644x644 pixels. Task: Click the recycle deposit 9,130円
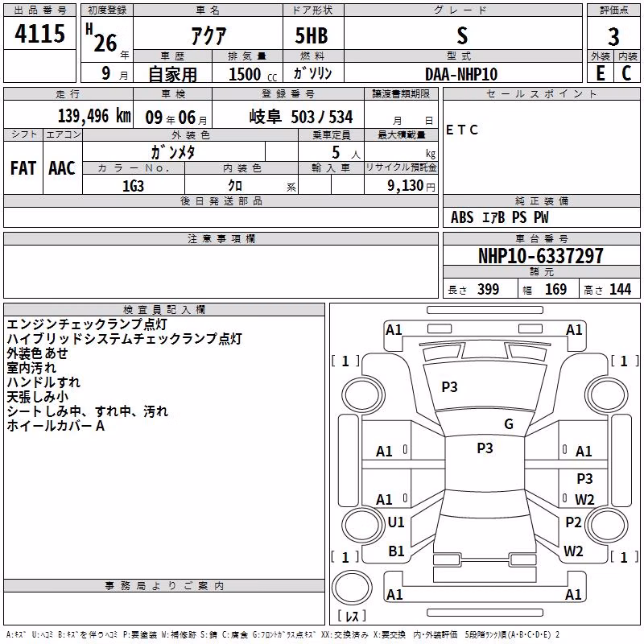pyautogui.click(x=411, y=186)
